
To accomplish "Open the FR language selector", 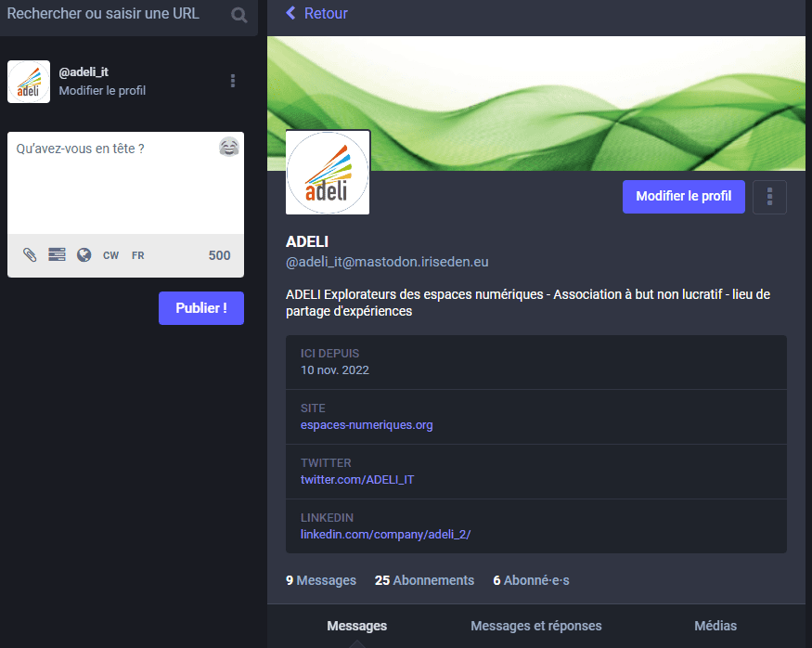I will [137, 255].
